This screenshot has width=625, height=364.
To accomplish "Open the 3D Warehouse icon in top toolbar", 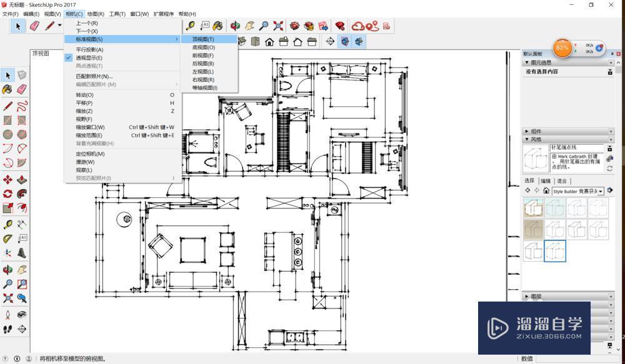I will [294, 26].
